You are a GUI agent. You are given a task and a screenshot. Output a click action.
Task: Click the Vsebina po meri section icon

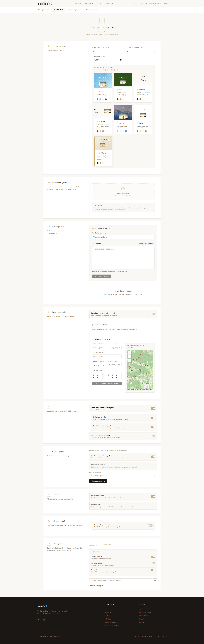pyautogui.click(x=49, y=226)
